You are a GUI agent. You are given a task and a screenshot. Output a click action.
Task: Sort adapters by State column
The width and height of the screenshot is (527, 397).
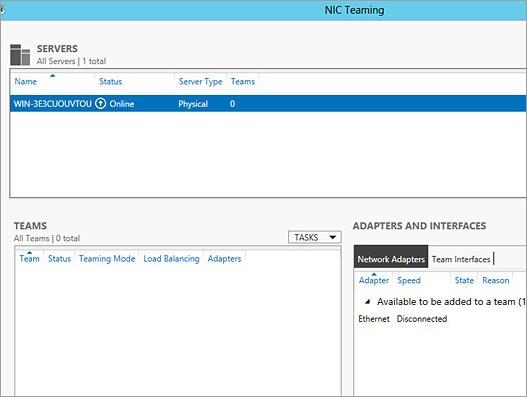click(x=464, y=280)
